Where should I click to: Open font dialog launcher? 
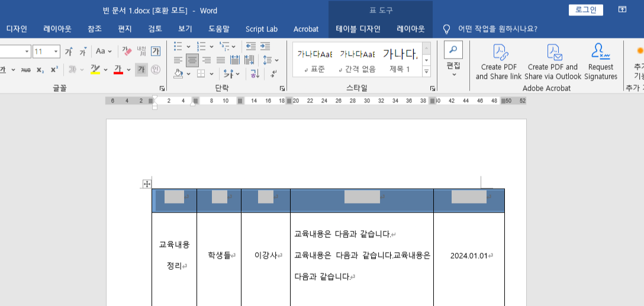tap(162, 88)
